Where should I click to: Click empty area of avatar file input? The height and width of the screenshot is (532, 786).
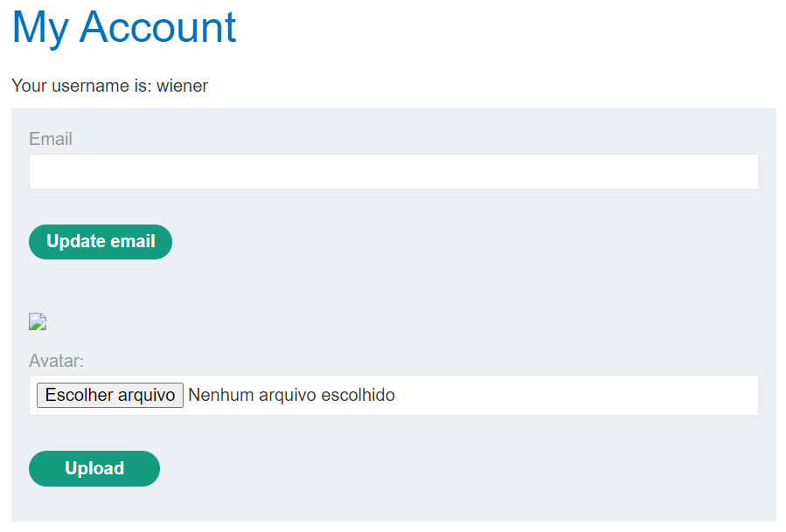click(x=577, y=396)
